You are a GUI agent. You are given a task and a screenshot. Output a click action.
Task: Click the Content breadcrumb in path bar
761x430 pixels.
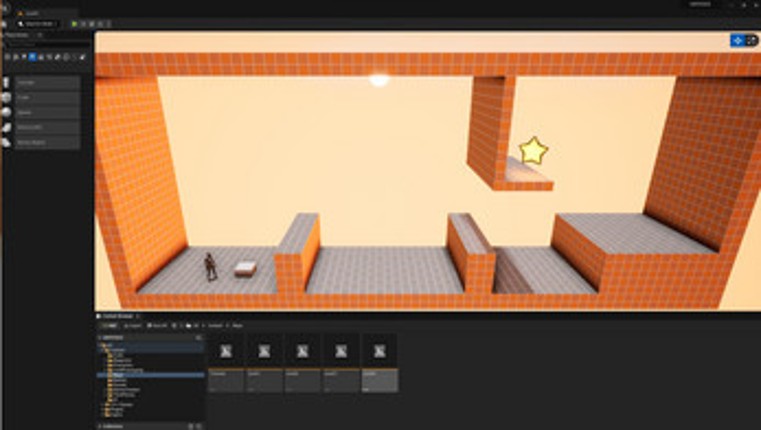pyautogui.click(x=215, y=326)
